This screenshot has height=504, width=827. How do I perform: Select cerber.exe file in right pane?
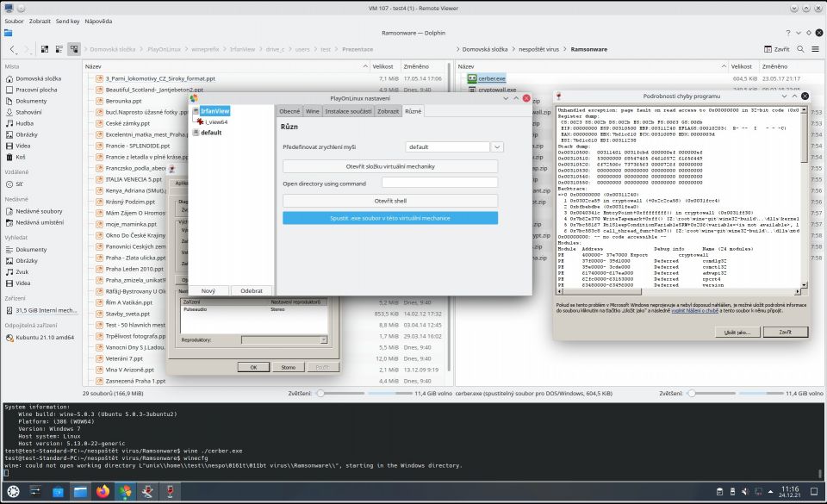pyautogui.click(x=492, y=78)
